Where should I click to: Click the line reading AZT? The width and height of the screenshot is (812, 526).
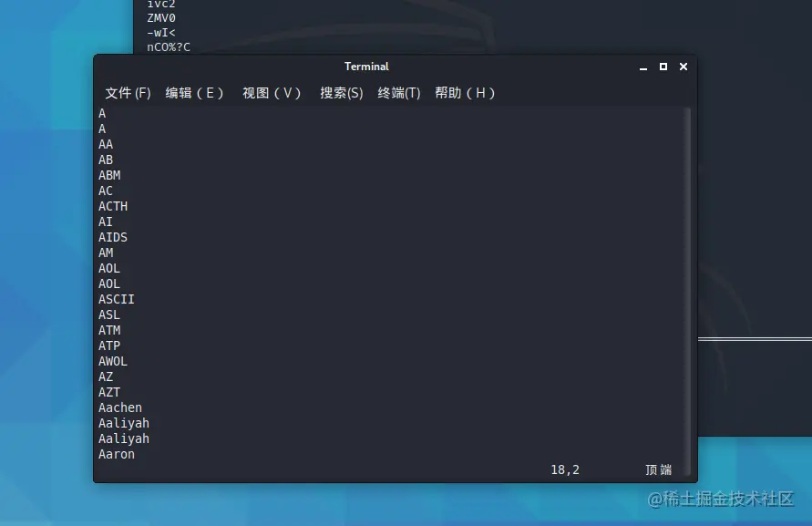click(x=109, y=392)
